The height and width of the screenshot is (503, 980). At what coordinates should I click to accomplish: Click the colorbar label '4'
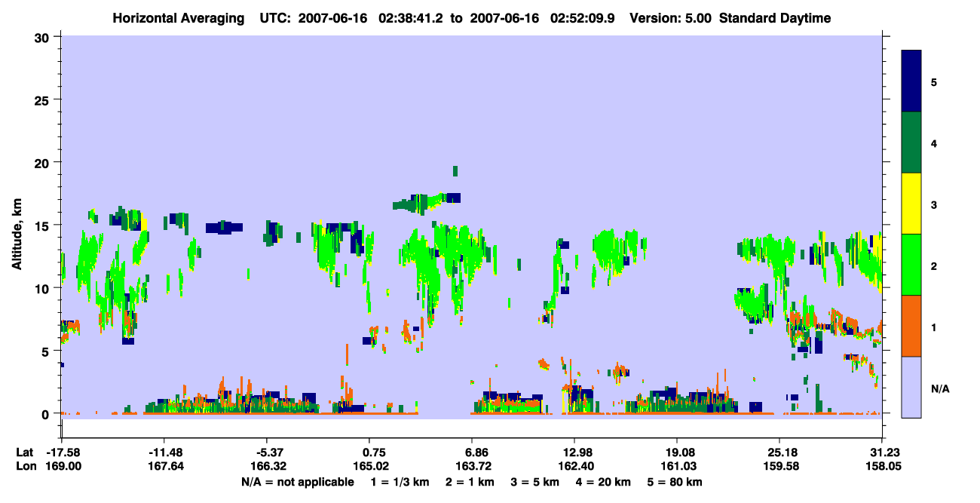pos(934,143)
